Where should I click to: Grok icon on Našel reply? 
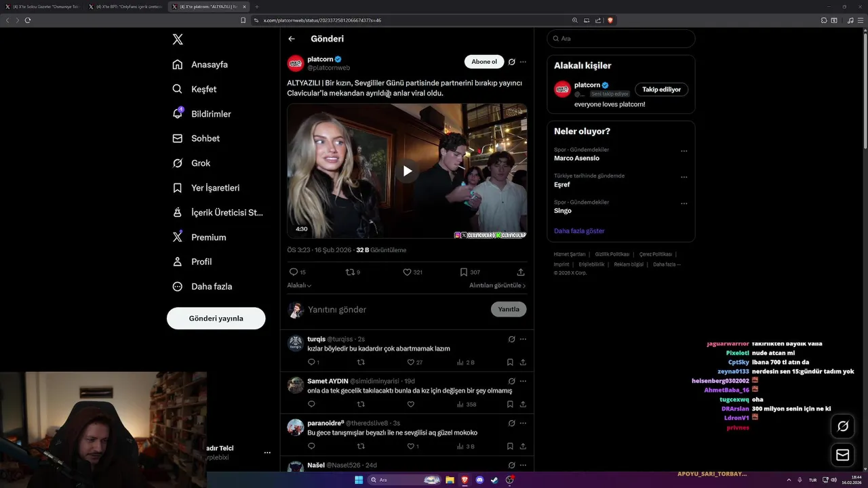[x=512, y=465]
